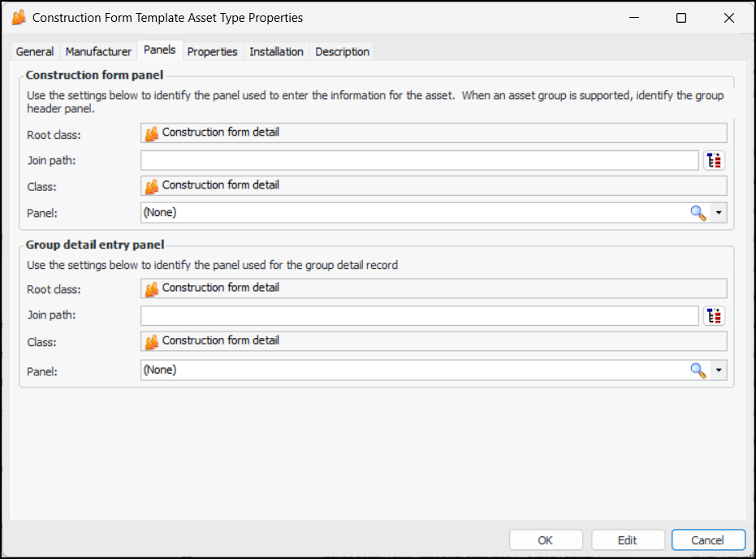
Task: Switch to the General tab
Action: pos(35,51)
